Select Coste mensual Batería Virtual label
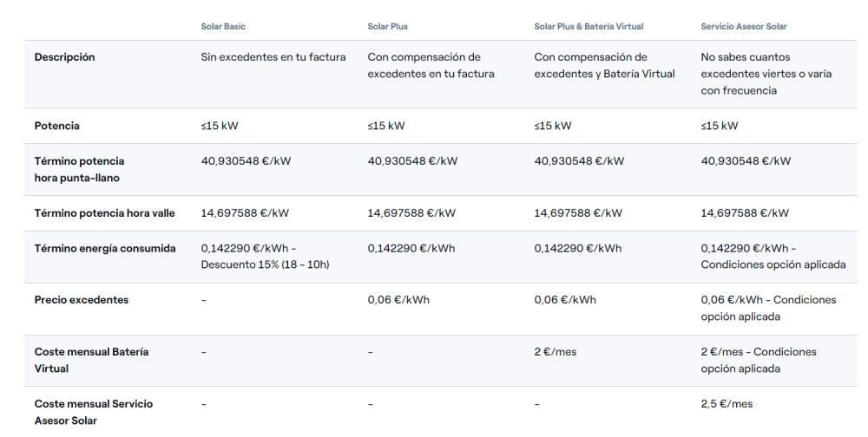Screen dimensions: 868x437 (x=91, y=360)
